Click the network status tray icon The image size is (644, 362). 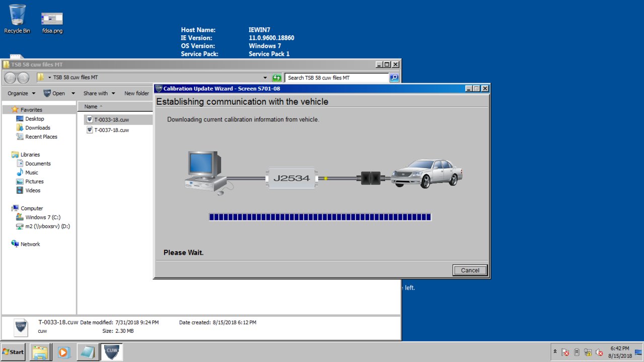click(588, 352)
